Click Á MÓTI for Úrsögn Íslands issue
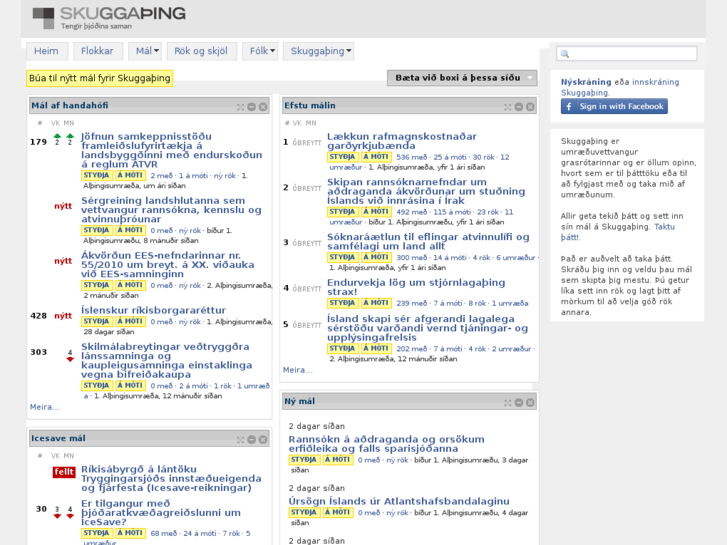727x545 pixels. coord(338,512)
